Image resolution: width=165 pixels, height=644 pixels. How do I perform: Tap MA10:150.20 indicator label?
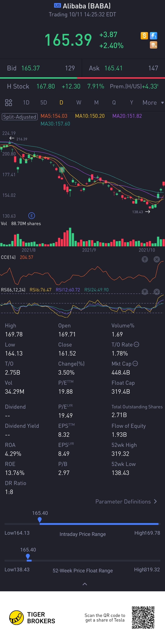tap(90, 116)
